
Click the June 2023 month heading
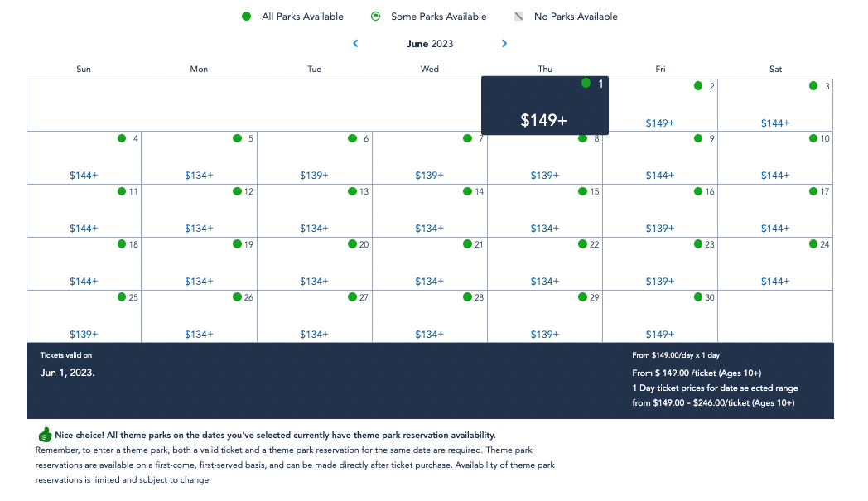click(430, 44)
